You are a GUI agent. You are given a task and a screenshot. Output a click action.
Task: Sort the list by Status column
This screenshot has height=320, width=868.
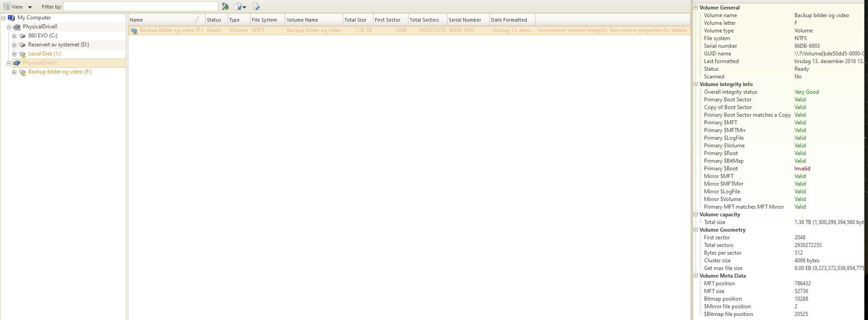coord(216,20)
